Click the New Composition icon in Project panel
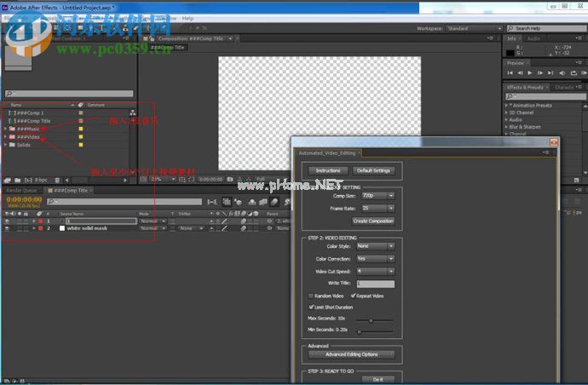 (28, 181)
